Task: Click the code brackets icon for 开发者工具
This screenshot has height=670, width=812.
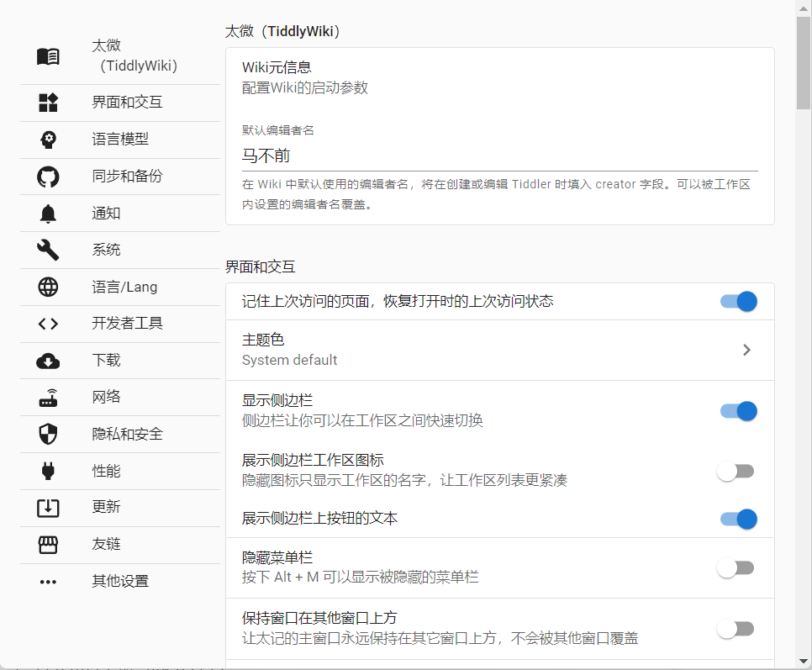Action: (x=48, y=324)
